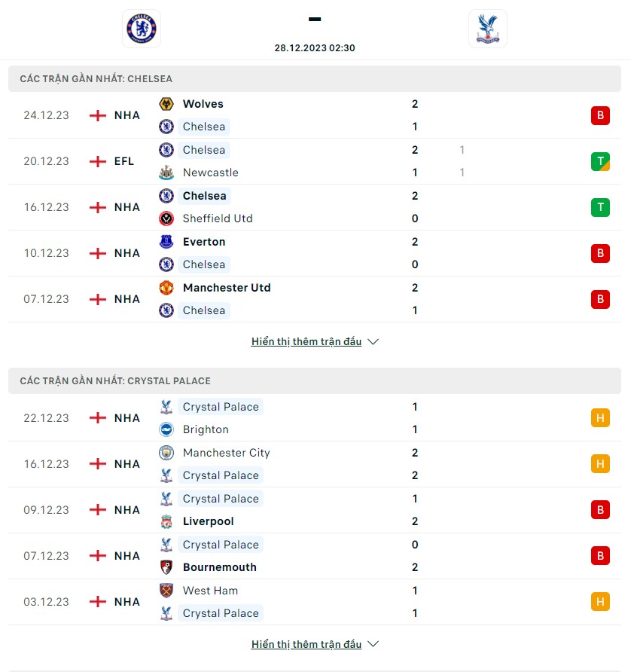Click the match date 28.12.2023 02:30
The width and height of the screenshot is (631, 672).
314,47
